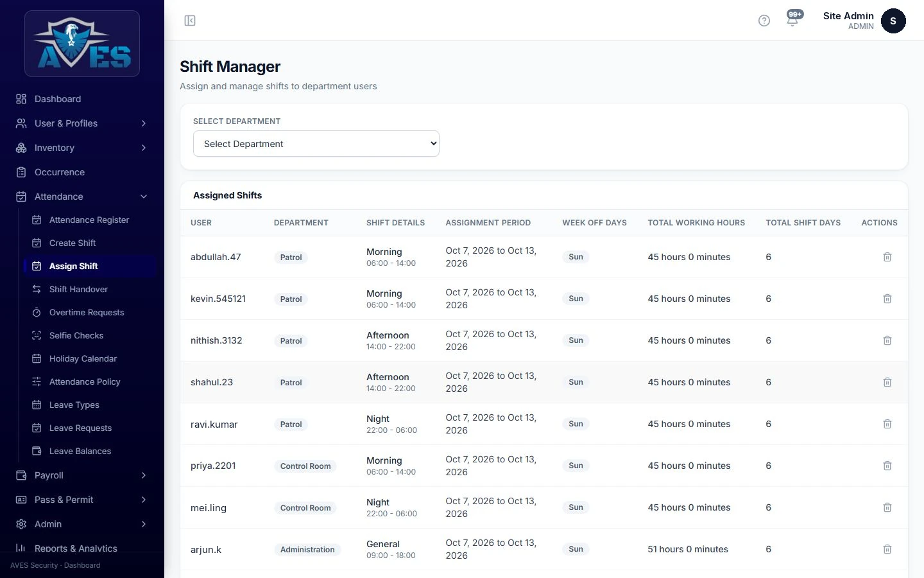This screenshot has width=924, height=578.
Task: Select the active Assign Shift item
Action: (x=90, y=266)
